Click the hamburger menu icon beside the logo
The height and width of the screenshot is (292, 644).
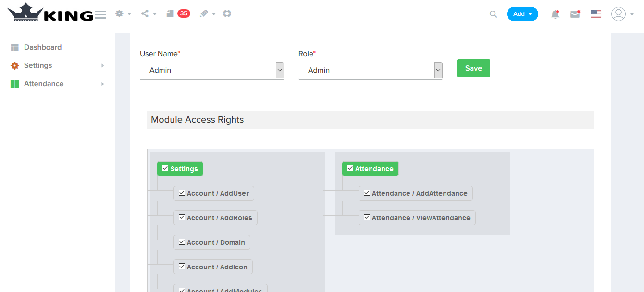click(x=100, y=14)
